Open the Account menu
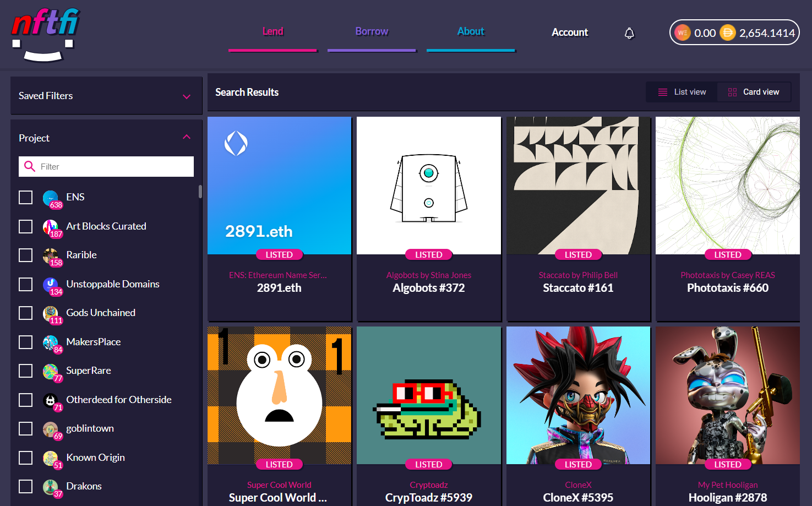812x506 pixels. (570, 32)
